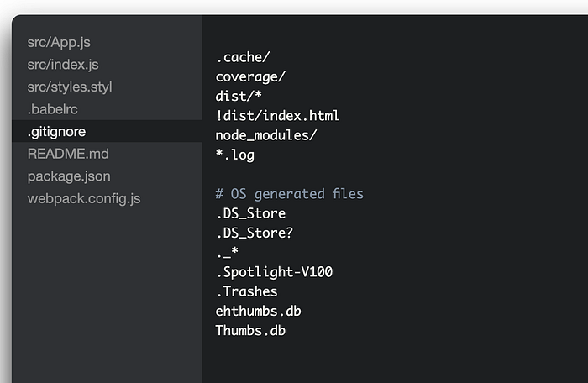588x383 pixels.
Task: Click the .Trashes line
Action: [246, 291]
